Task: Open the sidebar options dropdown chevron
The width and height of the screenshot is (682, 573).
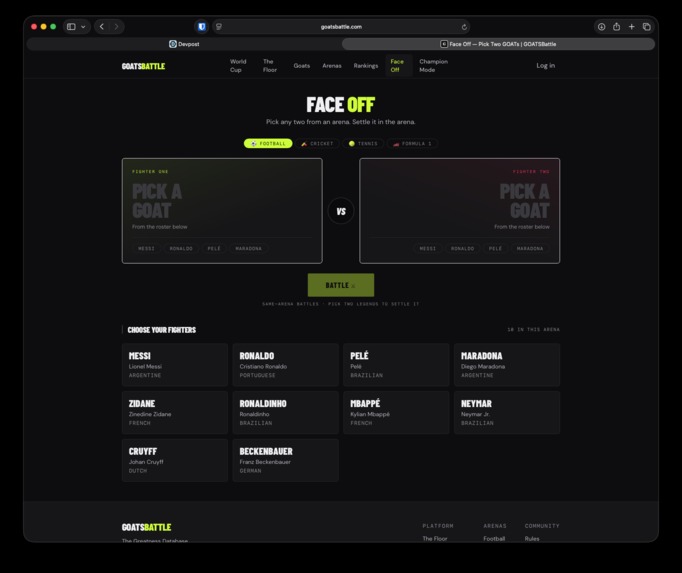Action: click(83, 27)
